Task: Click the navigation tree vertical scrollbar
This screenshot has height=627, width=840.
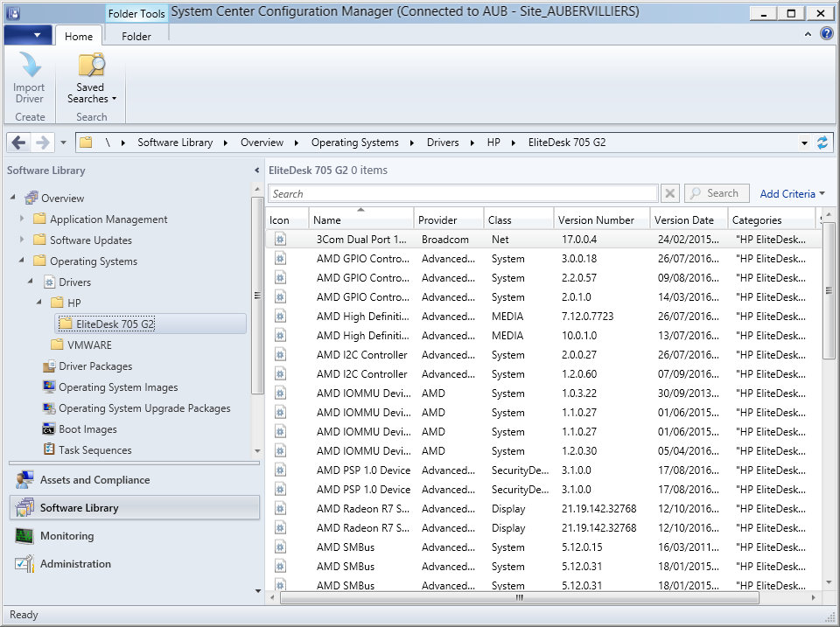Action: (257, 296)
